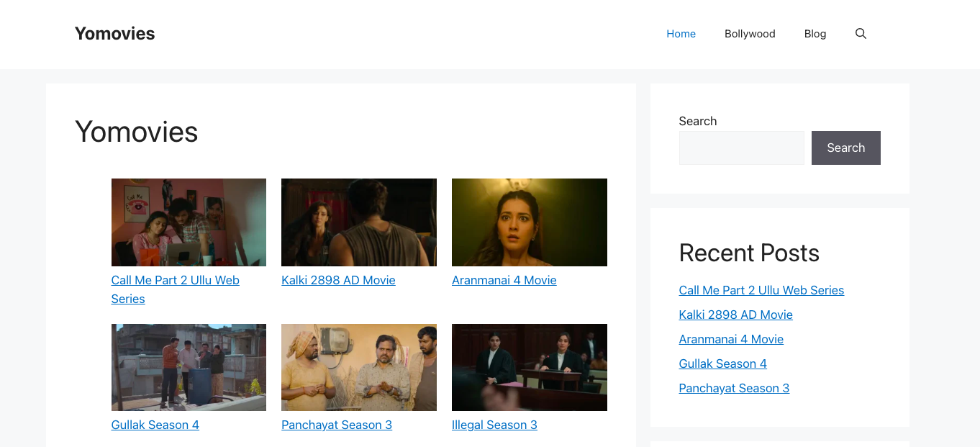Open the Illegal Season 3 thumbnail

[530, 367]
